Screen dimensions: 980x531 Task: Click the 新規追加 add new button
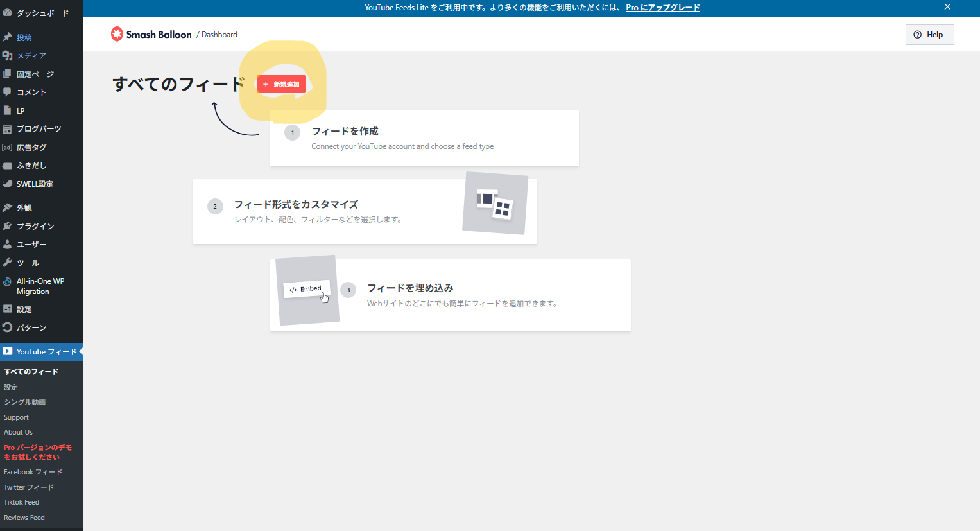tap(281, 84)
